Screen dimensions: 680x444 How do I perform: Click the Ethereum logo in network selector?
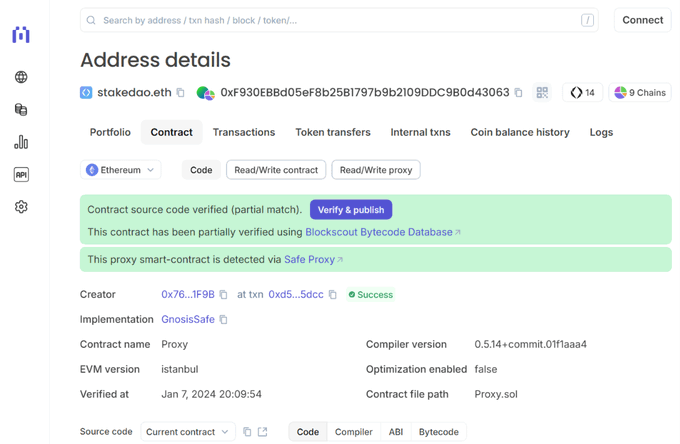point(92,170)
